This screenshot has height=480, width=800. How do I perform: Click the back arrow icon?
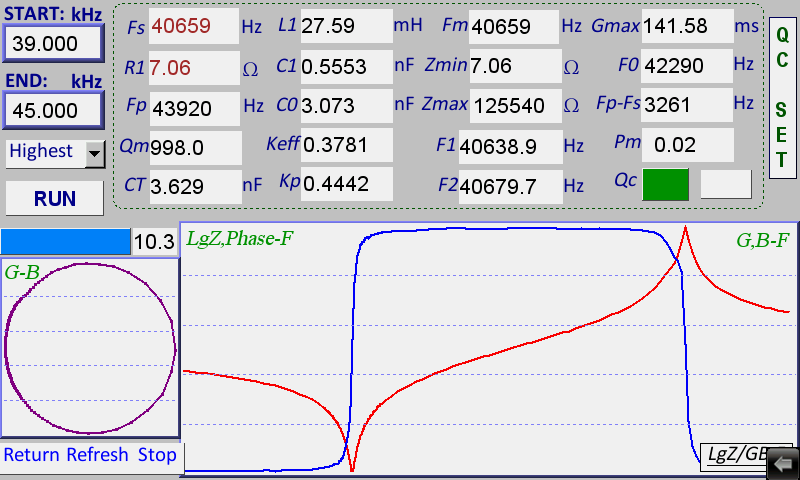click(784, 464)
